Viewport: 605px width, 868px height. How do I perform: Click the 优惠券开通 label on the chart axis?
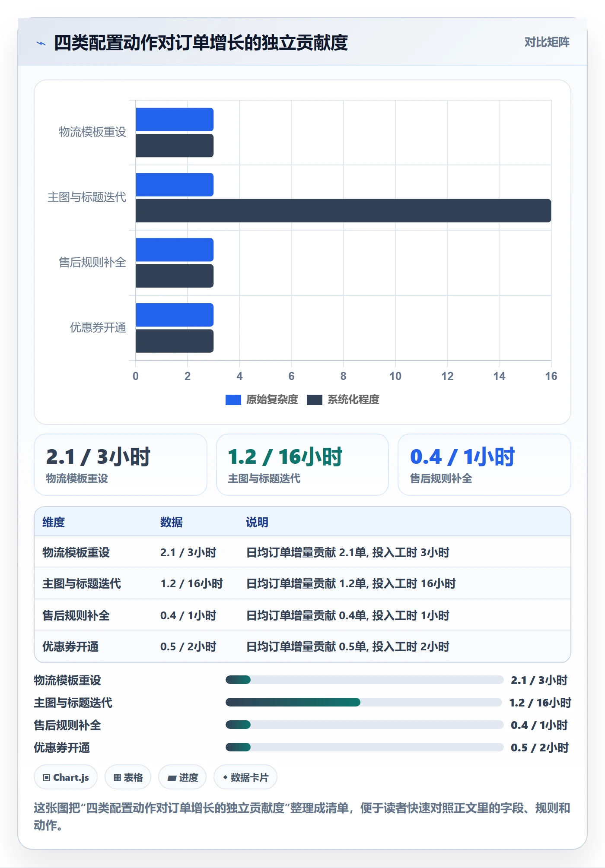[x=98, y=328]
